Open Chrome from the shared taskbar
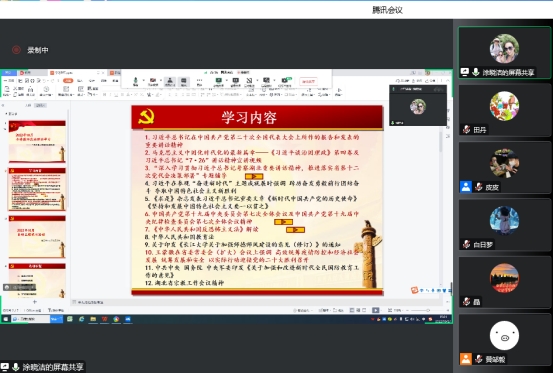This screenshot has width=554, height=373. (116, 319)
